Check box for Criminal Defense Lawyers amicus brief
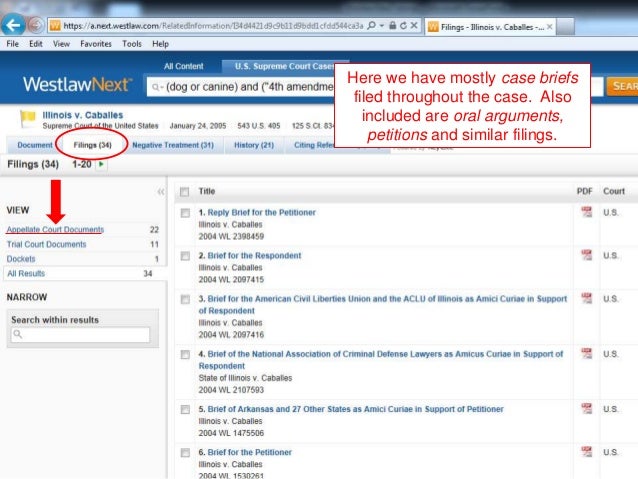The height and width of the screenshot is (479, 638). click(x=185, y=355)
